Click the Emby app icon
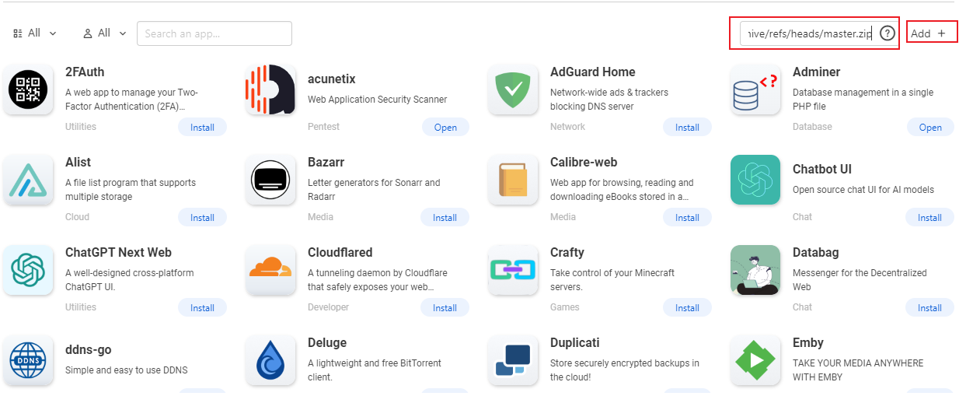 click(x=755, y=360)
